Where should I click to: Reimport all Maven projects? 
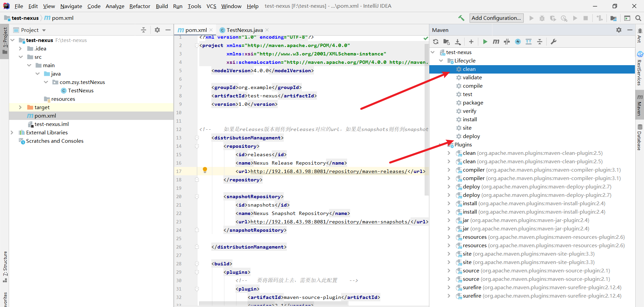tap(436, 42)
